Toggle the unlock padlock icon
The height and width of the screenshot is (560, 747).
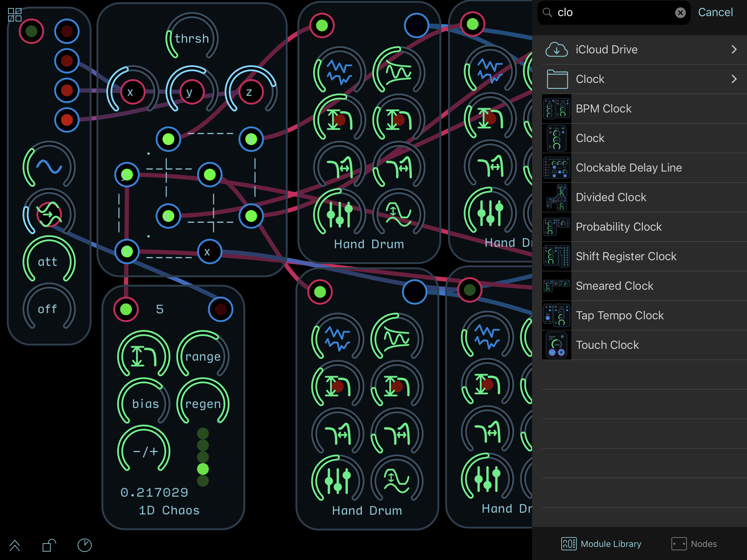(x=49, y=545)
